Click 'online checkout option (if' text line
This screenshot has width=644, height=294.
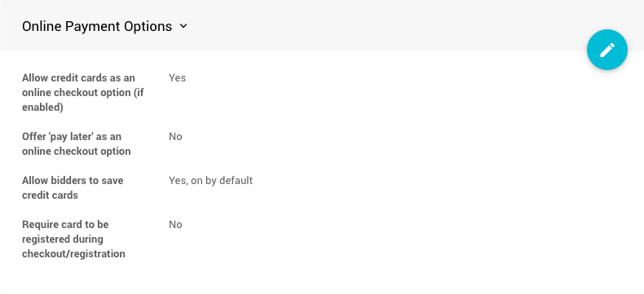click(x=83, y=93)
